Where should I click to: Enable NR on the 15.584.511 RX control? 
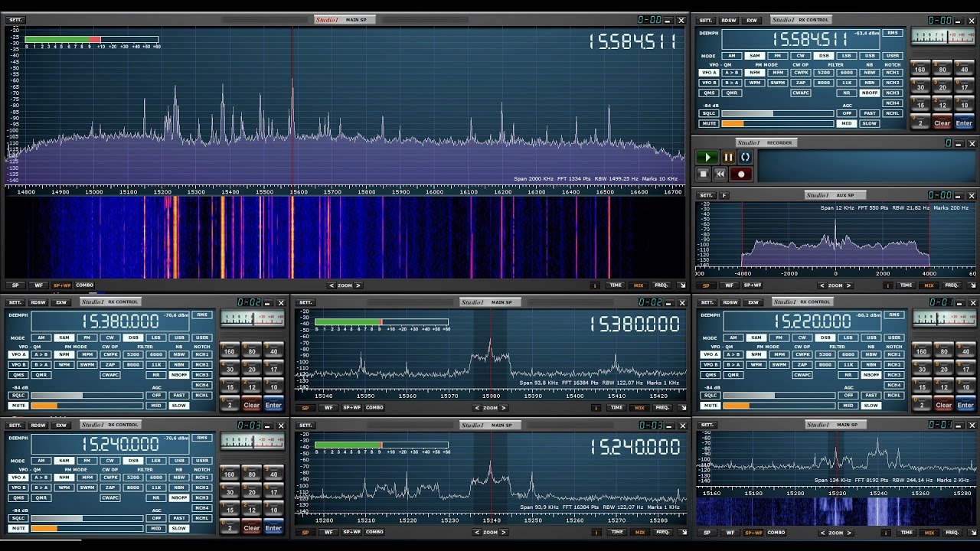coord(847,93)
